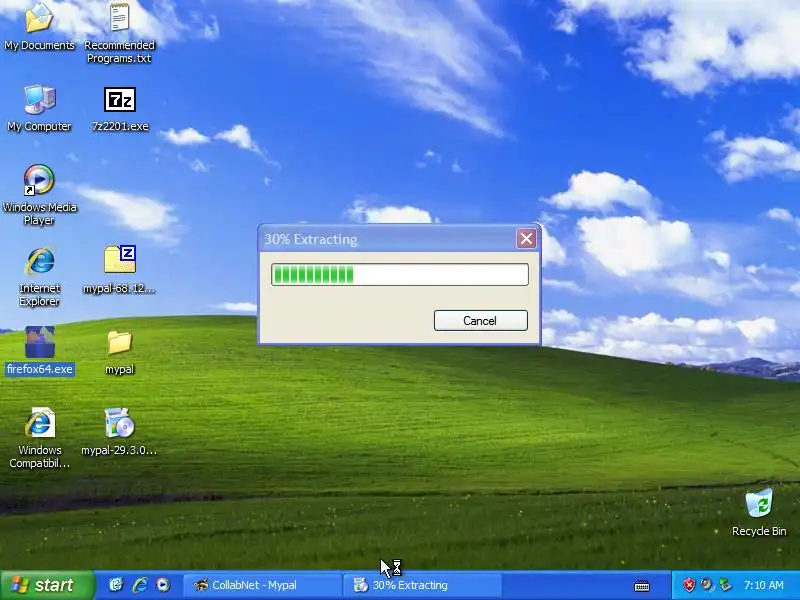
Task: Open the My Documents desktop icon
Action: pos(39,26)
